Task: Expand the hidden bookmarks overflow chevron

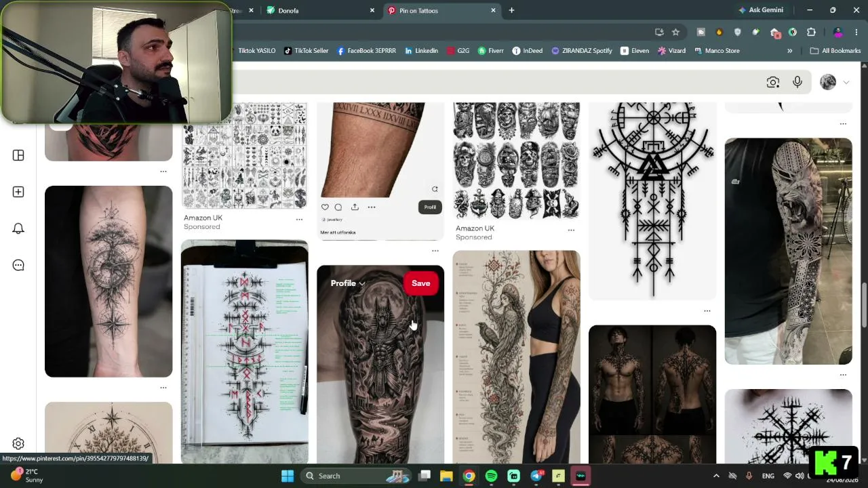Action: pyautogui.click(x=789, y=51)
